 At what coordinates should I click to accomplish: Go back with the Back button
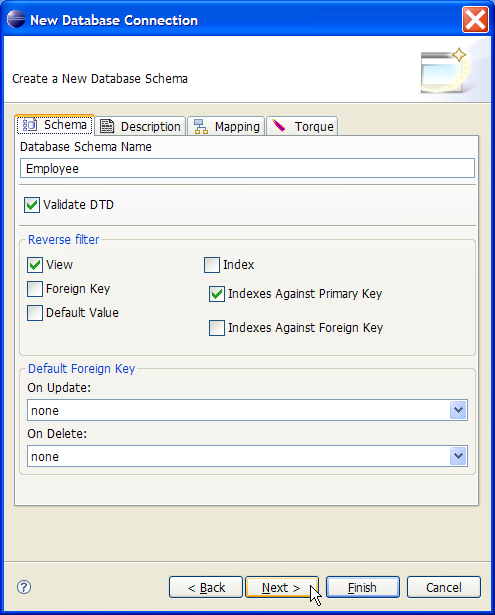[x=206, y=587]
